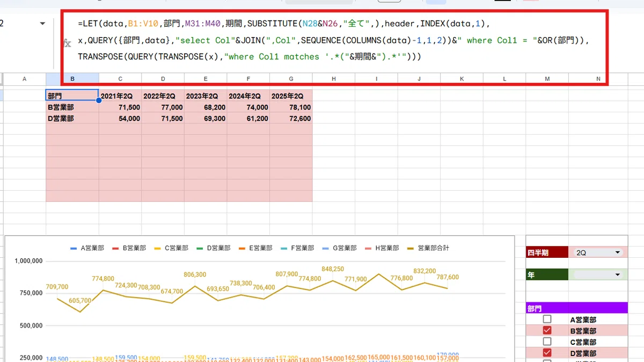Select column C header
Screen dimensions: 644x362
[x=120, y=79]
